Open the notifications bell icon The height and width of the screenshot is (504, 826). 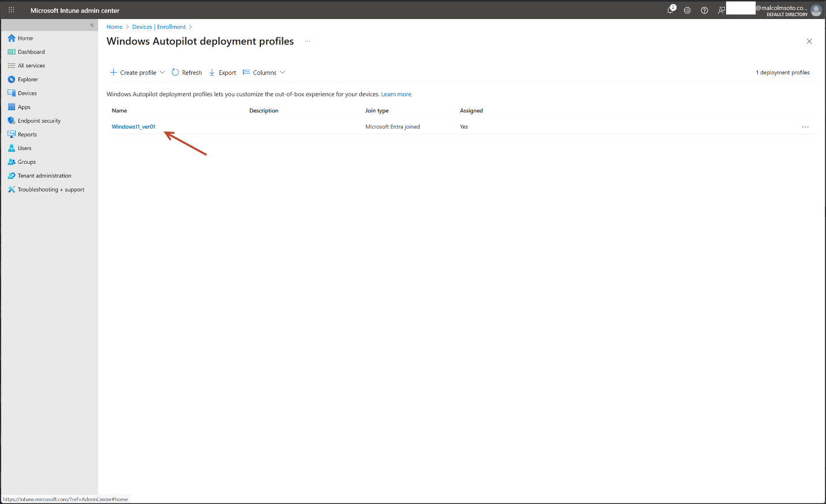(671, 10)
